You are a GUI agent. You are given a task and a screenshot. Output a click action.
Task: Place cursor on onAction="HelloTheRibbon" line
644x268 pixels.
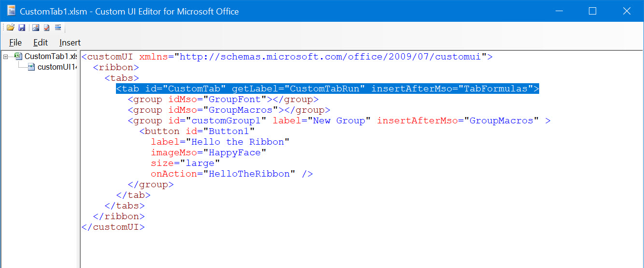231,174
